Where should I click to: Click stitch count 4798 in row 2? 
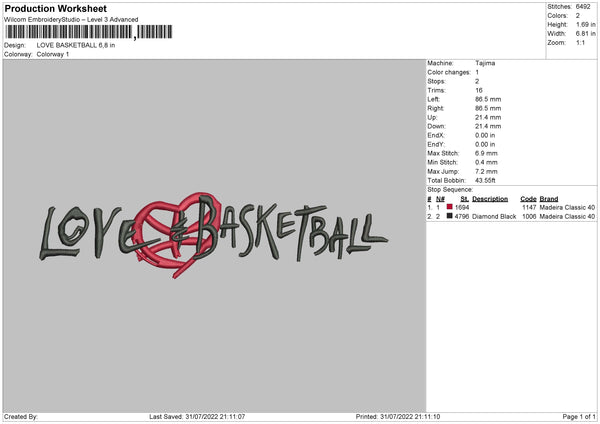[x=461, y=217]
